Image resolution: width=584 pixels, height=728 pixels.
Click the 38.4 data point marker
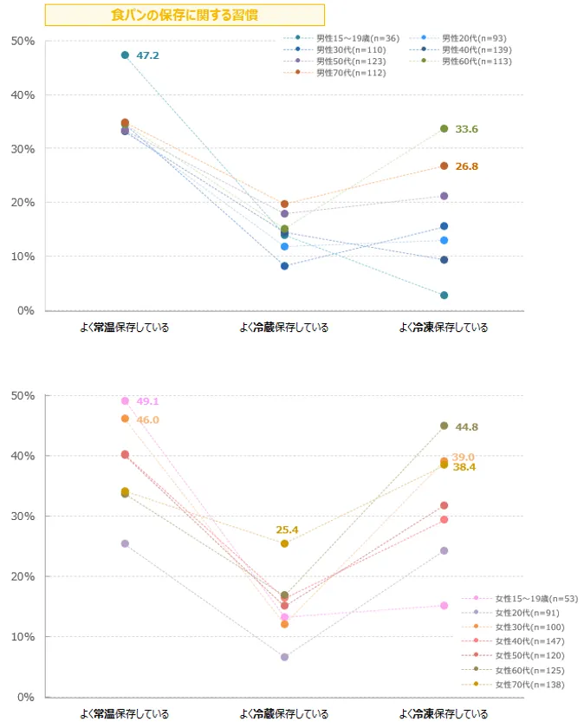point(444,465)
